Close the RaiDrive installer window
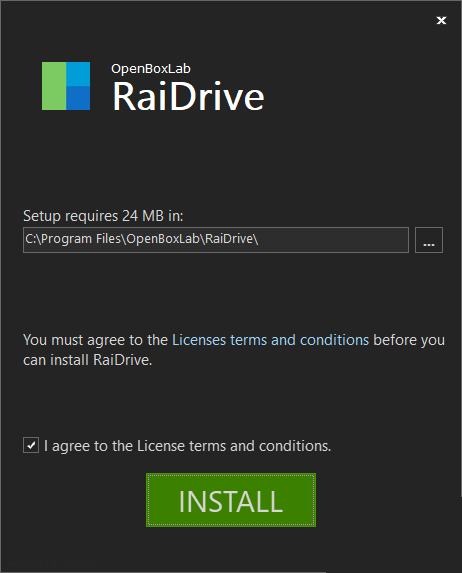462x573 pixels. [x=441, y=20]
